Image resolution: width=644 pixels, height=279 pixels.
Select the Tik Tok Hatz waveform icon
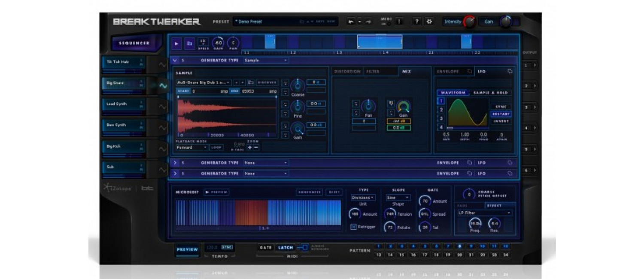[163, 65]
